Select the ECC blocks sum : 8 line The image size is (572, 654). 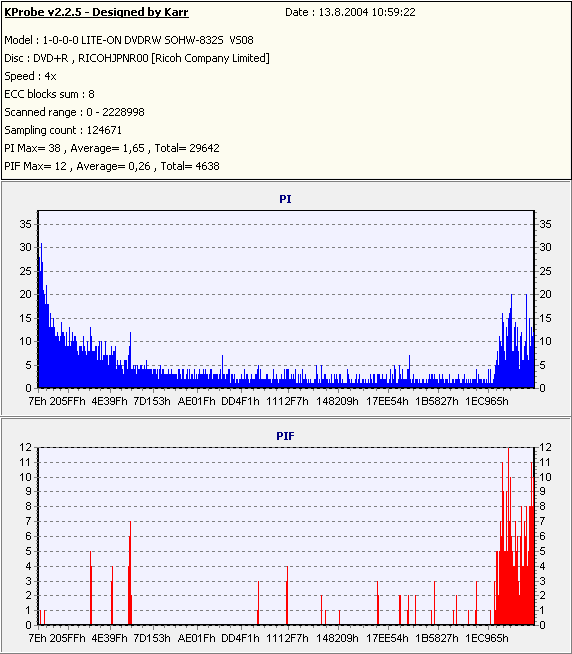(x=49, y=94)
